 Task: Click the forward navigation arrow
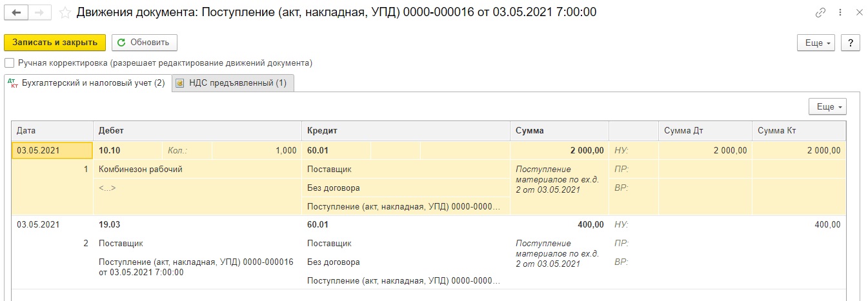(x=39, y=12)
